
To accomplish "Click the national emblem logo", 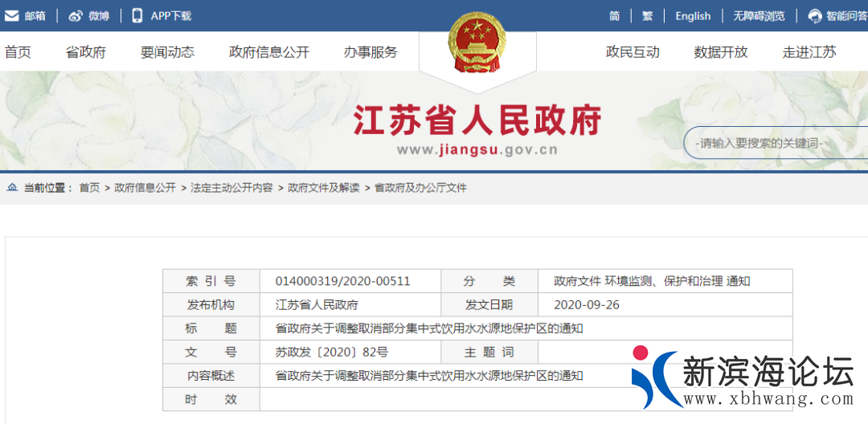I will pyautogui.click(x=477, y=42).
